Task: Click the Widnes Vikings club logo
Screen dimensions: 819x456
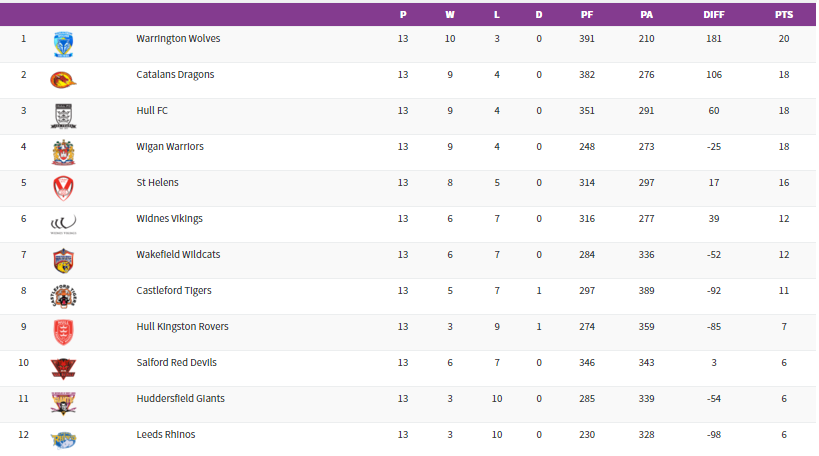Action: pyautogui.click(x=63, y=224)
